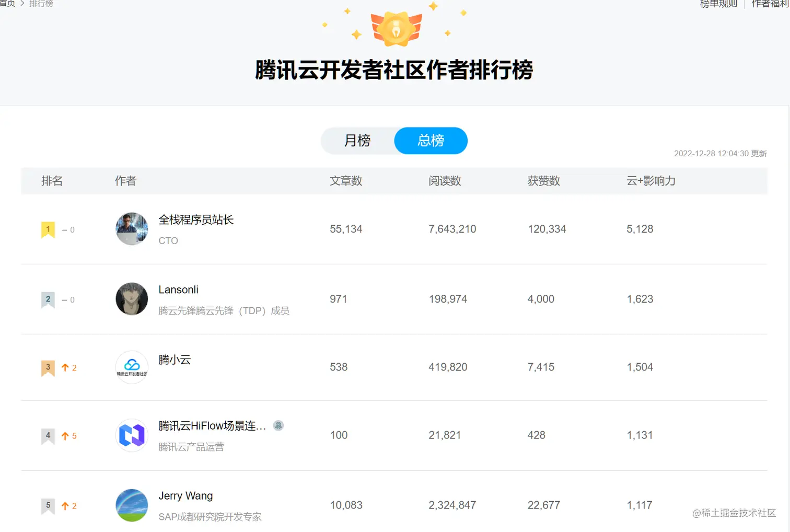The width and height of the screenshot is (790, 532).
Task: Click 腾小云's article count 538
Action: click(x=339, y=367)
